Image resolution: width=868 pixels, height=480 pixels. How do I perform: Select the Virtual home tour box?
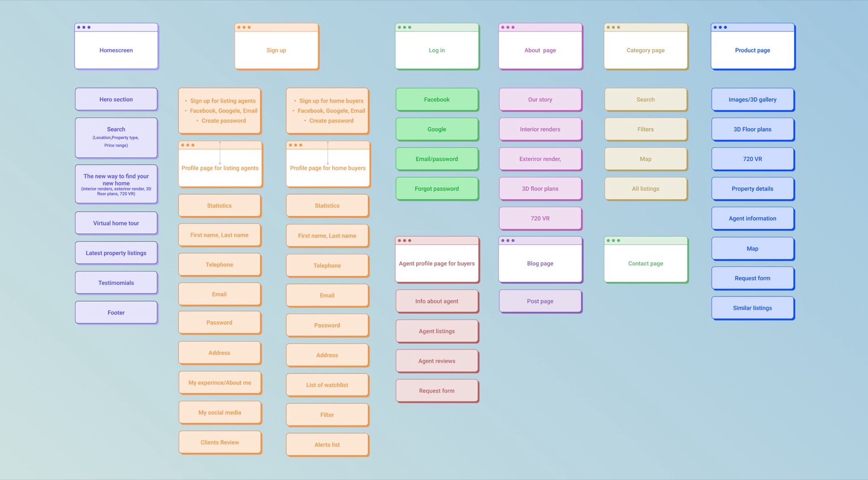pos(116,223)
